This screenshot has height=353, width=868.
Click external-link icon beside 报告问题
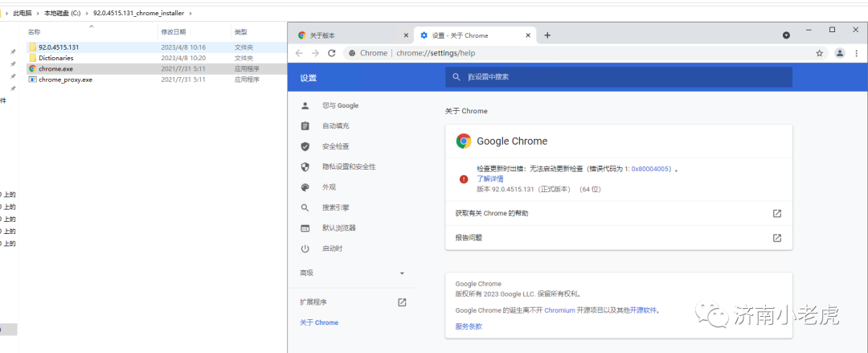776,238
